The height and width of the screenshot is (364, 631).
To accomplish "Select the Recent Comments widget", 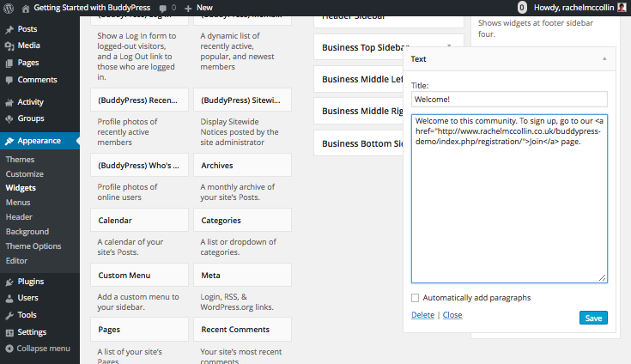I will (x=242, y=330).
